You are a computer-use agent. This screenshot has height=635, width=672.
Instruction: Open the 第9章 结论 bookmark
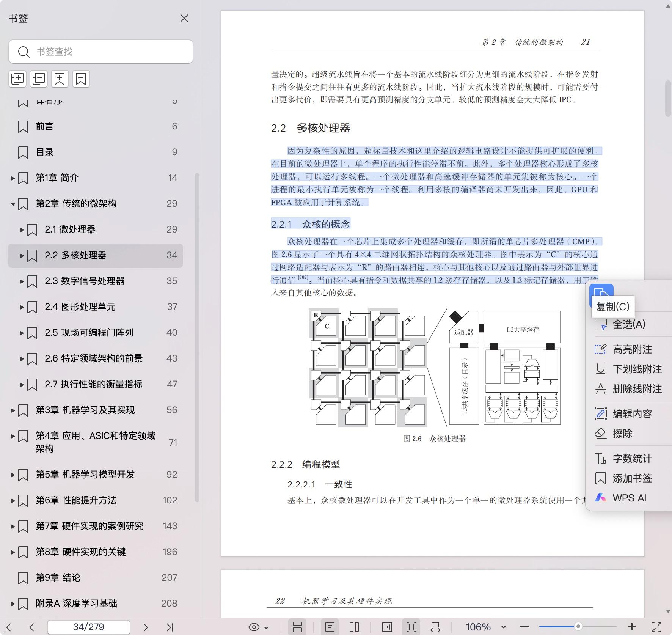point(58,578)
